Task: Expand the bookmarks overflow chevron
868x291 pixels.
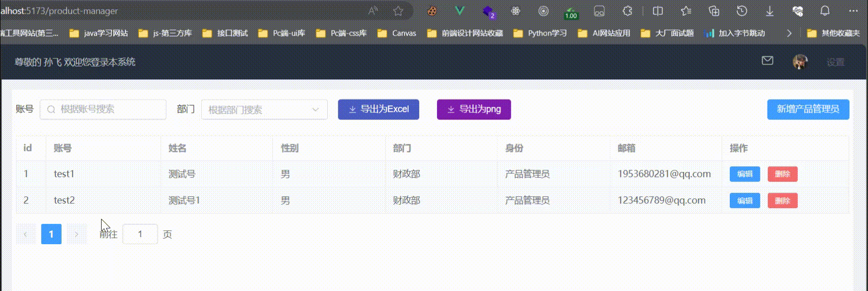Action: click(789, 33)
